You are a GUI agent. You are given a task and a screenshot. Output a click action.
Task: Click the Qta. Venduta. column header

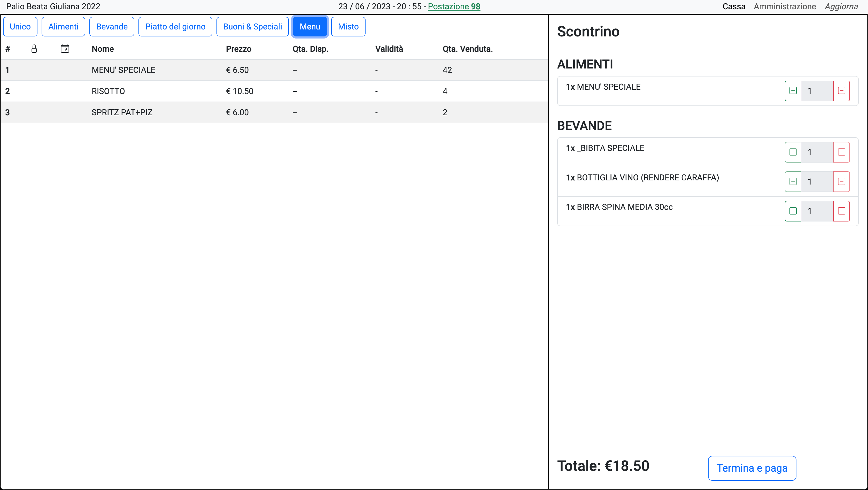[468, 49]
